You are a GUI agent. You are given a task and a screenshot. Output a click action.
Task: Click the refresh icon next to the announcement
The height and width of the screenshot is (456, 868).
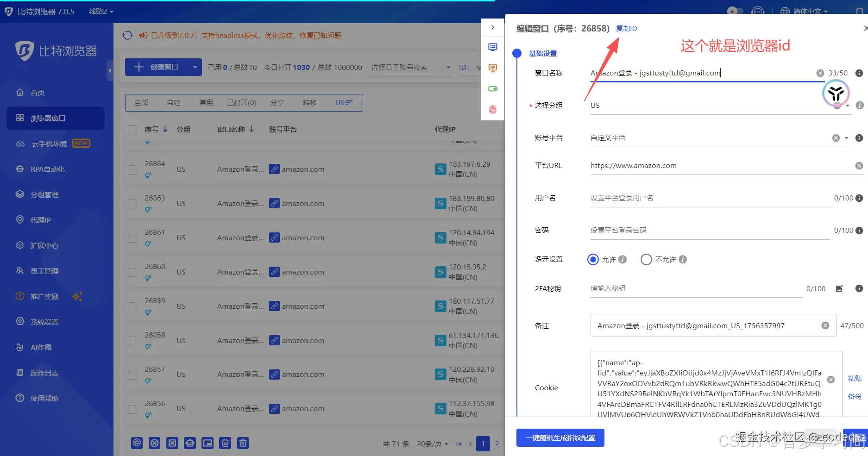(127, 35)
